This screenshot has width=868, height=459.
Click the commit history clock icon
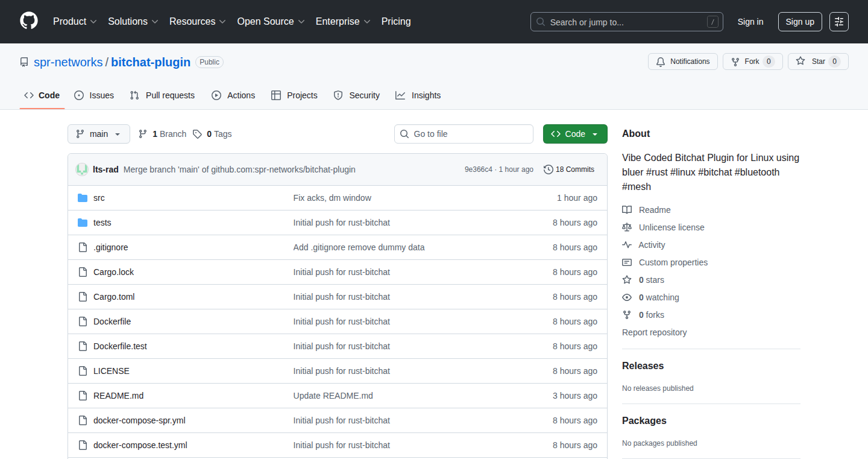(x=548, y=169)
